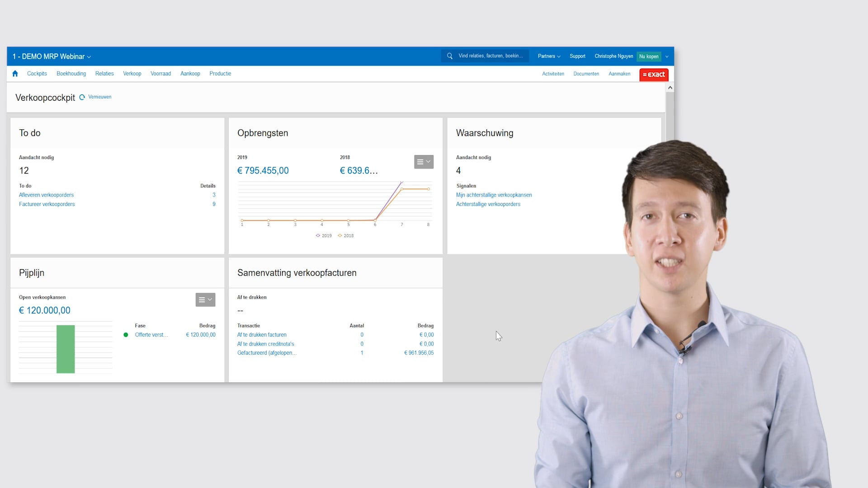Open the Boekhouding menu
This screenshot has height=488, width=868.
(71, 74)
